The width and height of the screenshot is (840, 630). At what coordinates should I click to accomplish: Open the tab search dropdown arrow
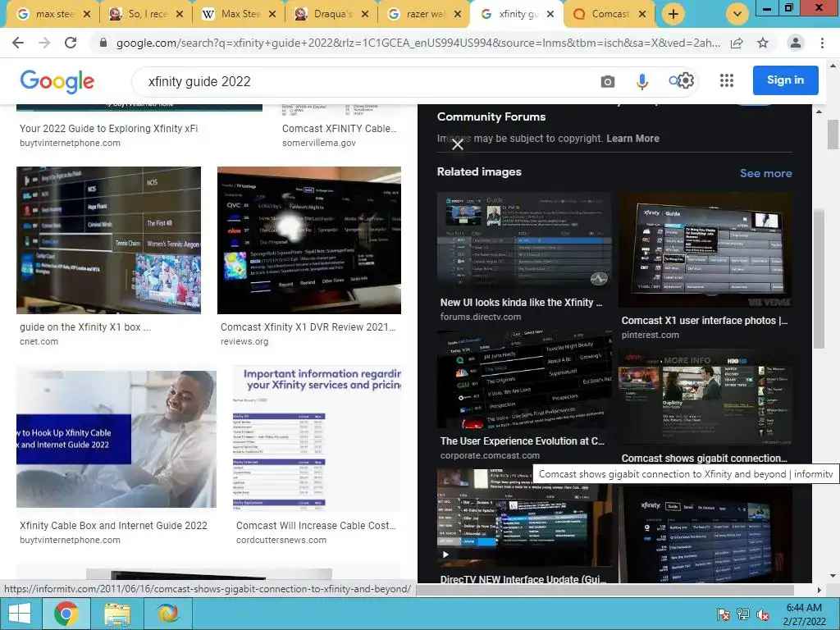tap(737, 14)
